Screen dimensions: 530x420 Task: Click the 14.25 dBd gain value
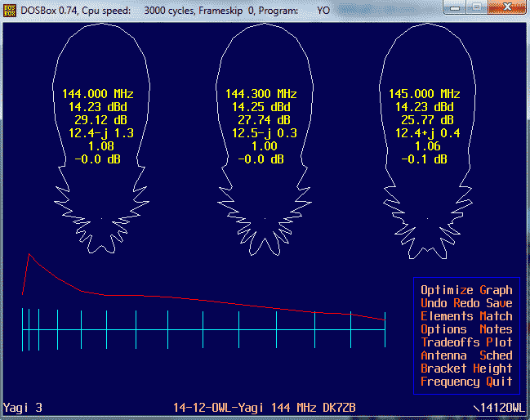[x=261, y=107]
